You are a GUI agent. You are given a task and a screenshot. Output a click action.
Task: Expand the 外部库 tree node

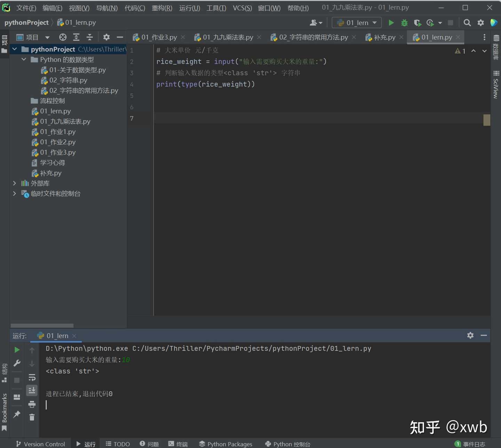tap(15, 183)
